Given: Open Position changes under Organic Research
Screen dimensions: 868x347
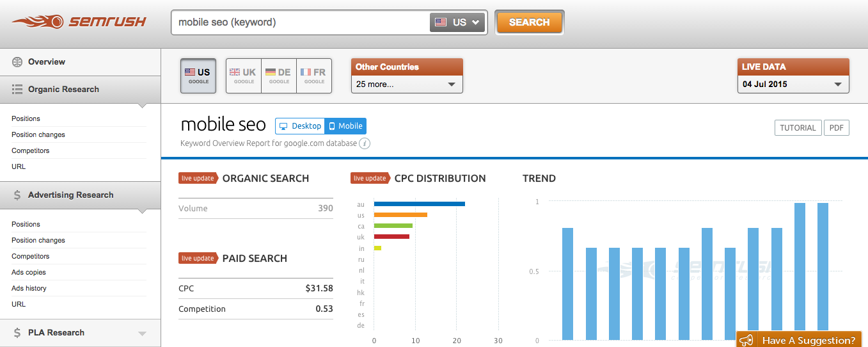Looking at the screenshot, I should coord(38,134).
